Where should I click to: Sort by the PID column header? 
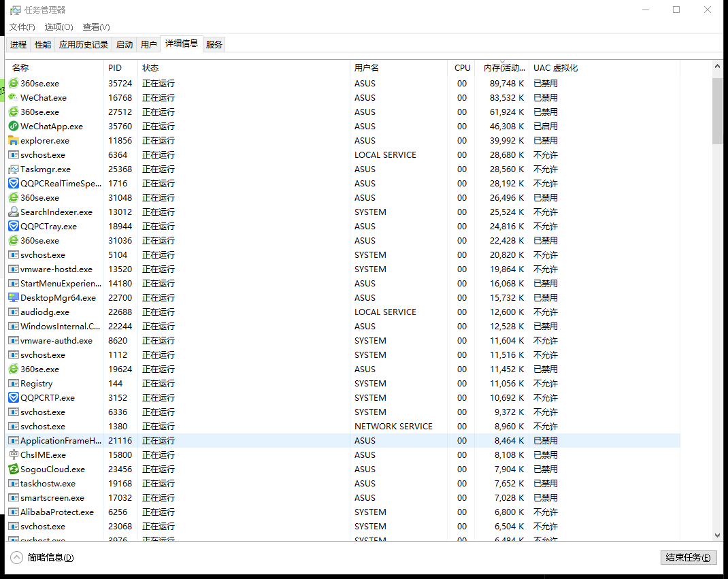[x=120, y=68]
